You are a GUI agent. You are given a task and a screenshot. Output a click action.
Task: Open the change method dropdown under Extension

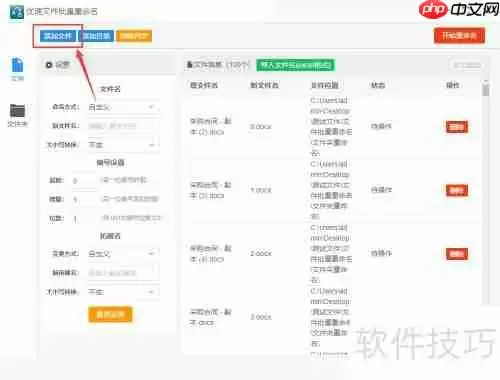click(123, 254)
